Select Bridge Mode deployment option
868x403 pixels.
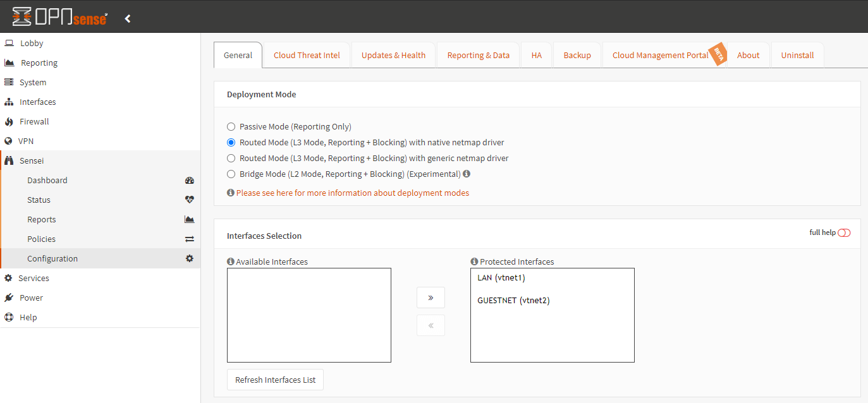click(x=231, y=174)
